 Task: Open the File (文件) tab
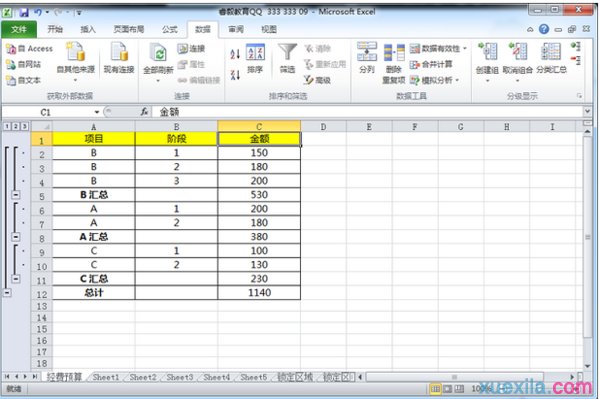point(19,29)
